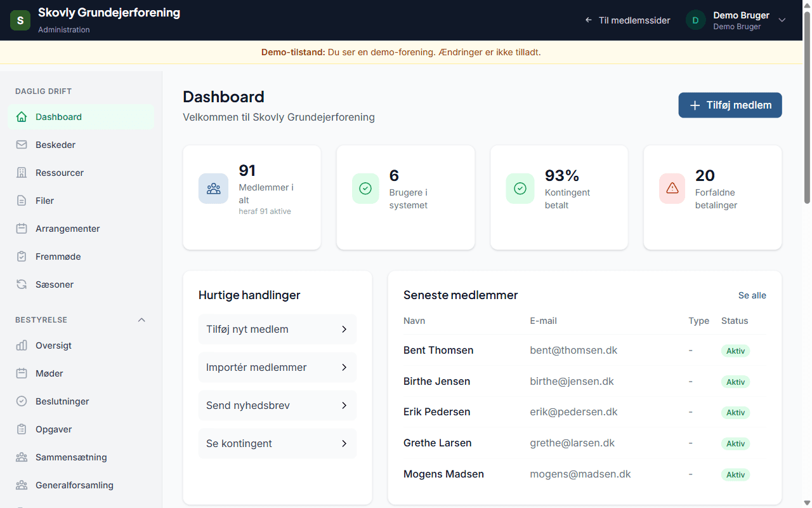Click the check icon on Brugere i systemet card
The image size is (812, 508).
365,189
